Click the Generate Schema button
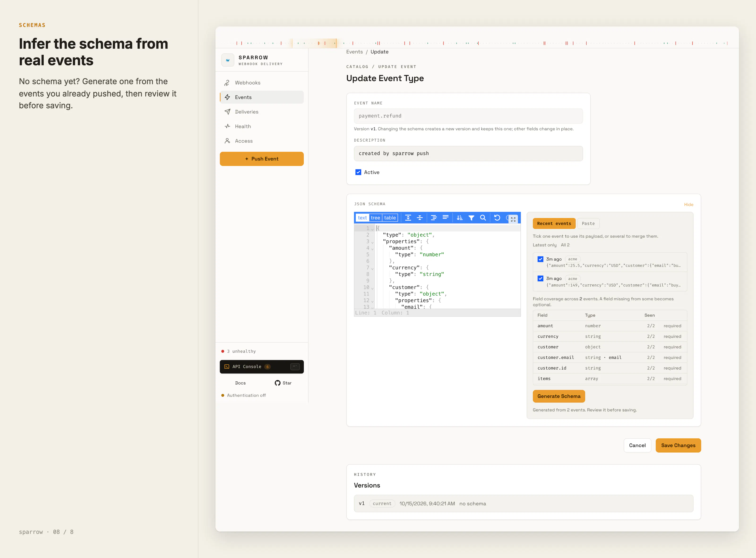Image resolution: width=756 pixels, height=558 pixels. tap(559, 396)
